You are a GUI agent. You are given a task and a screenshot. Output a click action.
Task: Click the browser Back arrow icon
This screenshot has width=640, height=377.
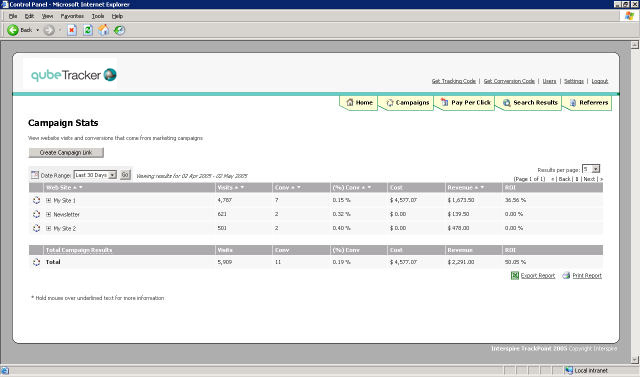(13, 30)
